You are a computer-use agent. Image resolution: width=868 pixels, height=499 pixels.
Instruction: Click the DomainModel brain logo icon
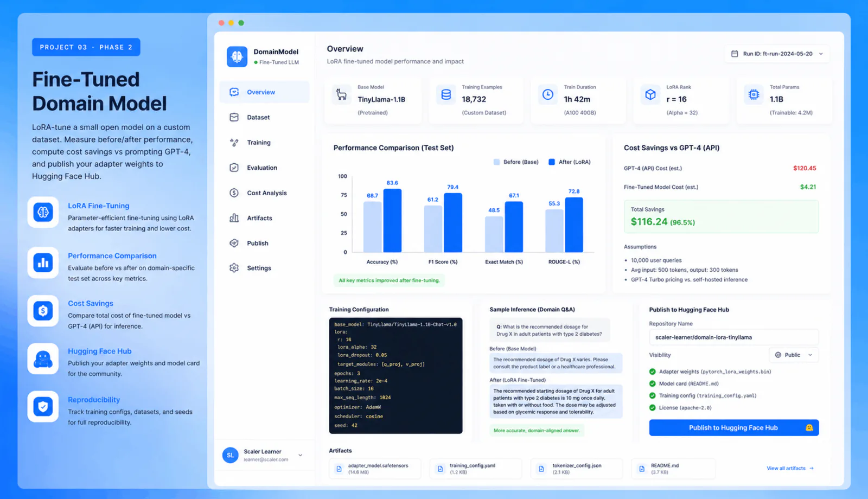(x=237, y=56)
